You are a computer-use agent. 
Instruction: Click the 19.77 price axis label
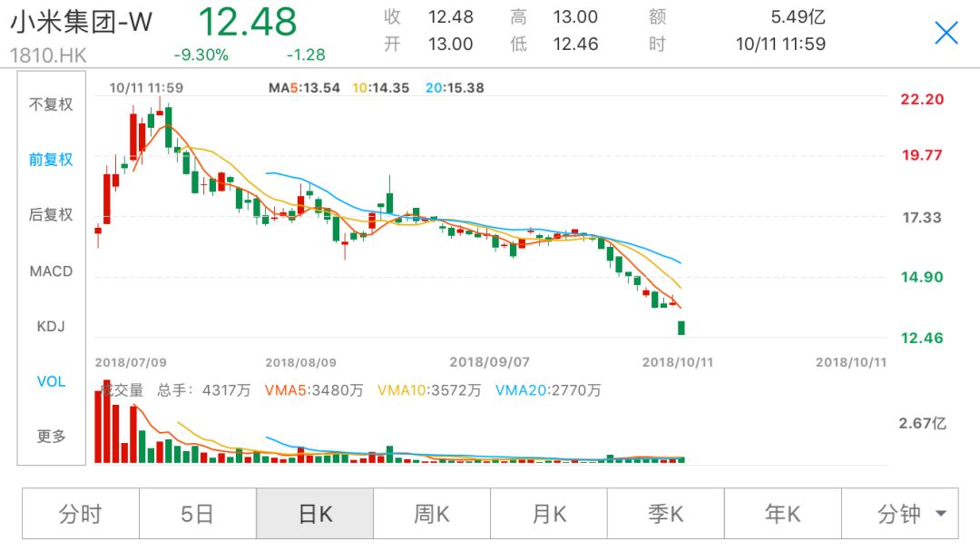(x=922, y=155)
